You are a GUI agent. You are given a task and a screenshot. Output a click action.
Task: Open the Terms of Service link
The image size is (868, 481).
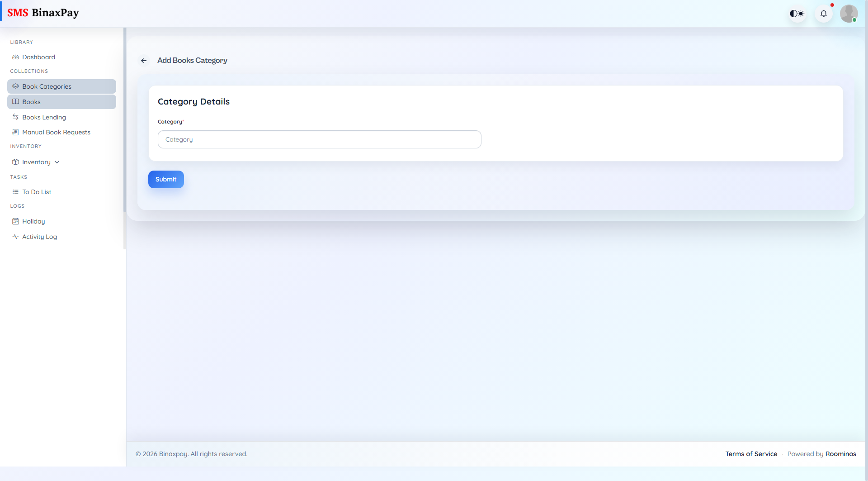(751, 453)
